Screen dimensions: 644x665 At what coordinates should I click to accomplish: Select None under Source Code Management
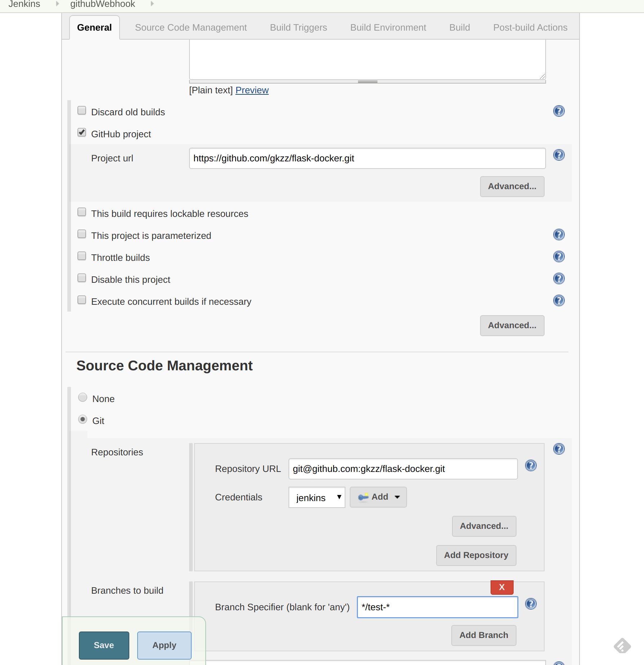[82, 397]
